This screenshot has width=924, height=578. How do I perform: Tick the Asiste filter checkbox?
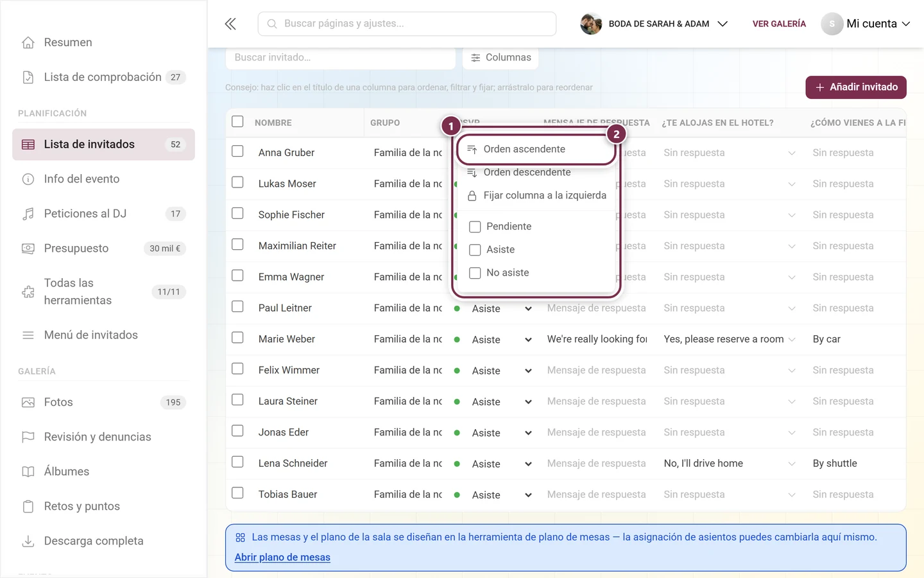click(x=475, y=250)
